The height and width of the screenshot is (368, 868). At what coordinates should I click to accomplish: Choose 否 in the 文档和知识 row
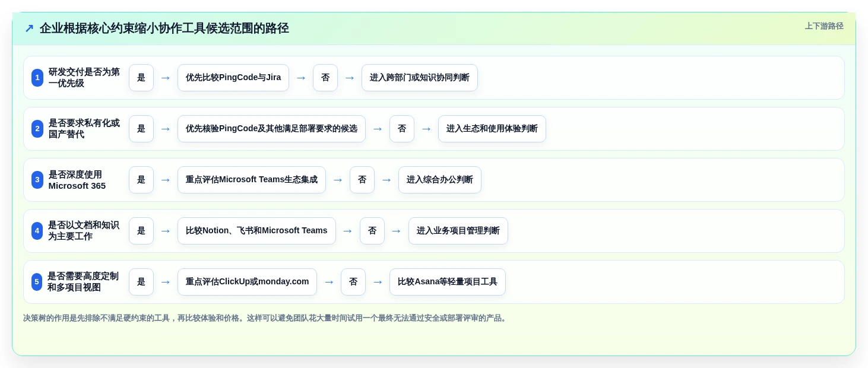(372, 231)
